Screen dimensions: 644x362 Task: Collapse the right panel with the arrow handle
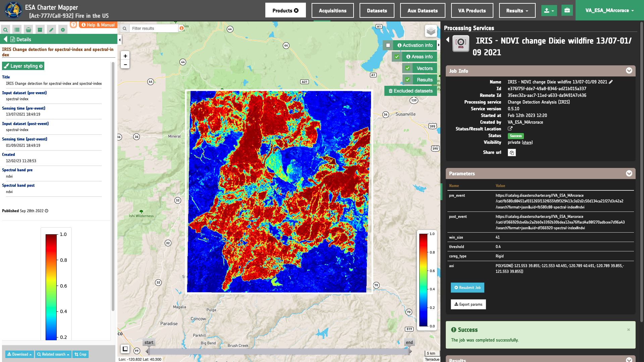[438, 45]
